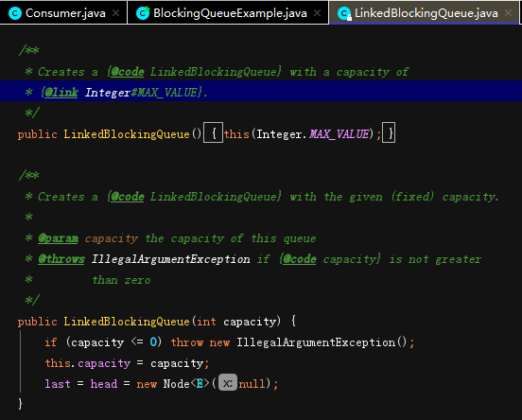The image size is (522, 420).
Task: Click the x: parameter hint before null
Action: (x=228, y=383)
